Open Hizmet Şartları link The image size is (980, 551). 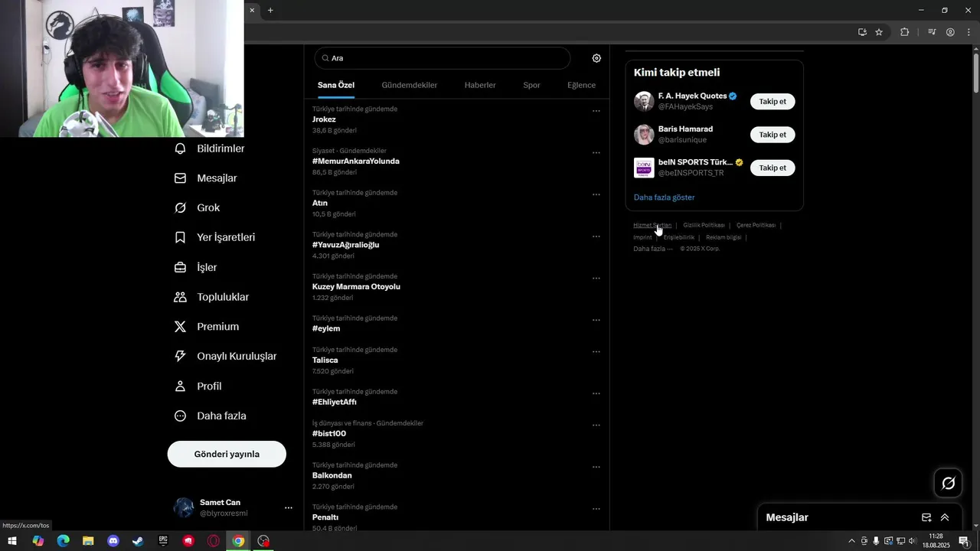652,225
